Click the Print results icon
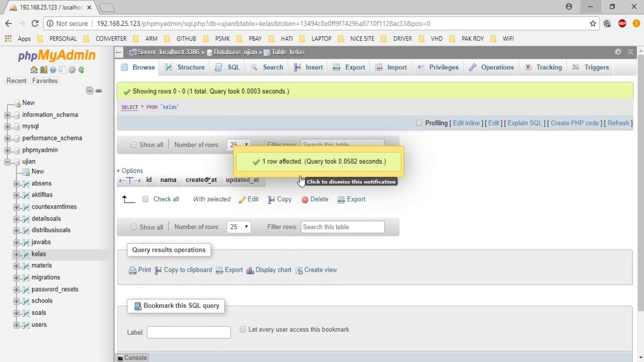644x362 pixels. [x=133, y=270]
